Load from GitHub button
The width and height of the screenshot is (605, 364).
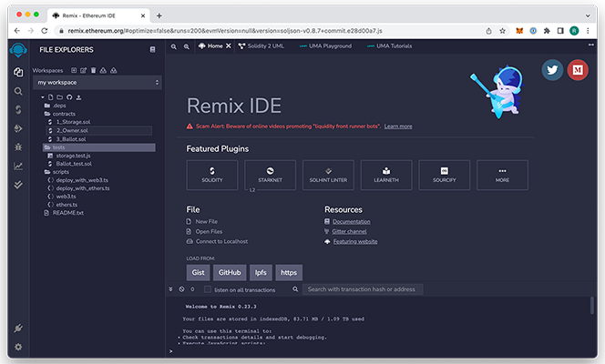click(230, 273)
